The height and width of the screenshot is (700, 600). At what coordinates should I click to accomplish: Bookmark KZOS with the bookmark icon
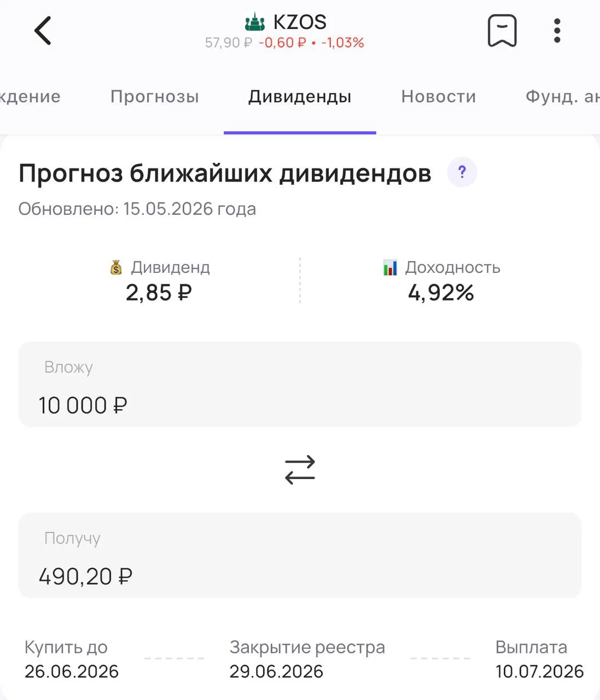[x=502, y=31]
